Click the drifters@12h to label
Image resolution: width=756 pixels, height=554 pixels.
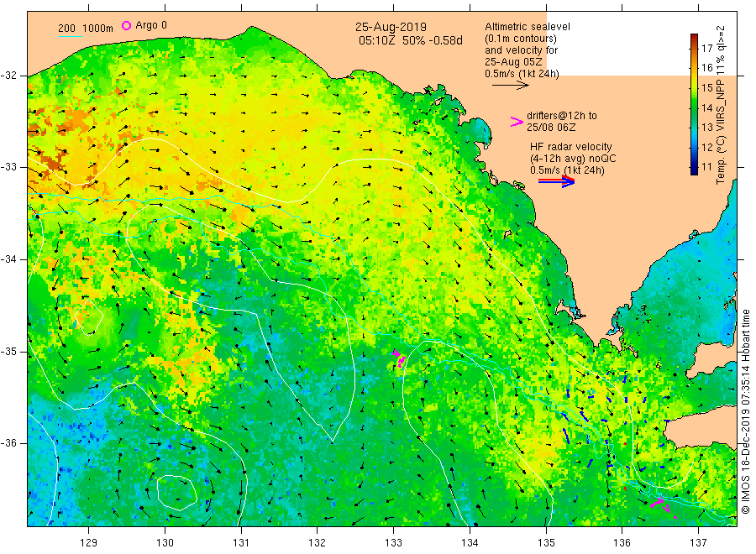click(x=562, y=116)
